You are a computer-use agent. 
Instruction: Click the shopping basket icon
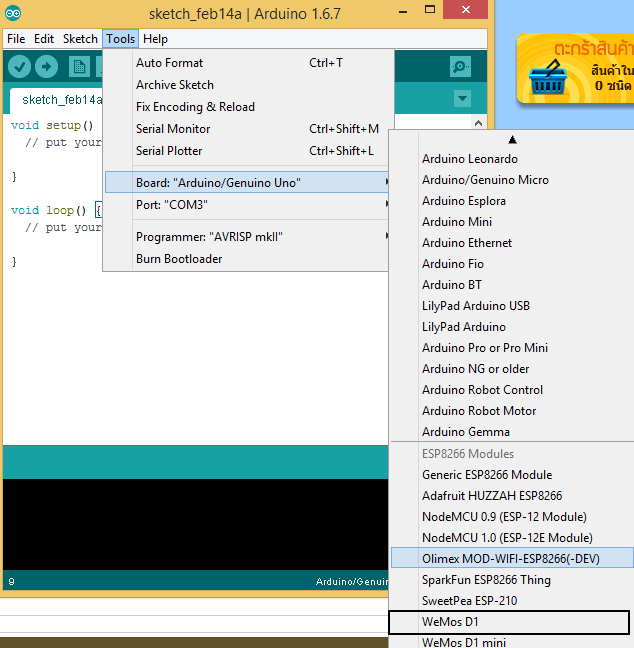[548, 78]
